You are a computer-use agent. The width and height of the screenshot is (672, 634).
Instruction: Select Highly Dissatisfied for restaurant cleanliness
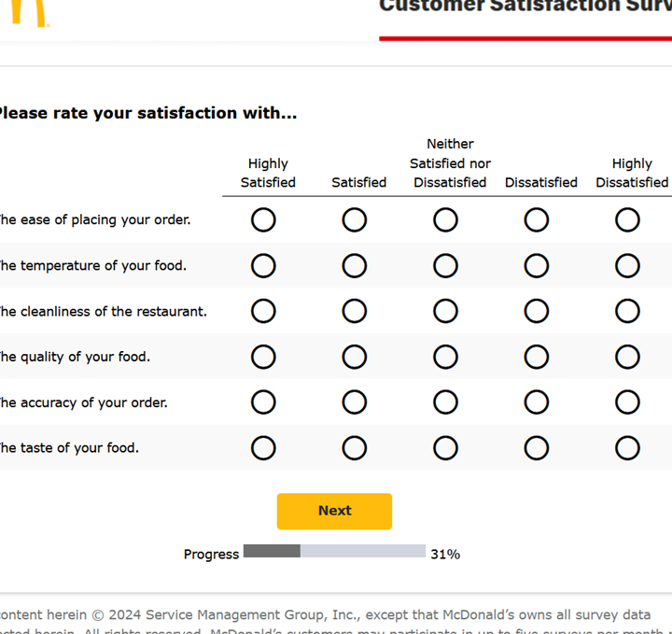pos(627,311)
